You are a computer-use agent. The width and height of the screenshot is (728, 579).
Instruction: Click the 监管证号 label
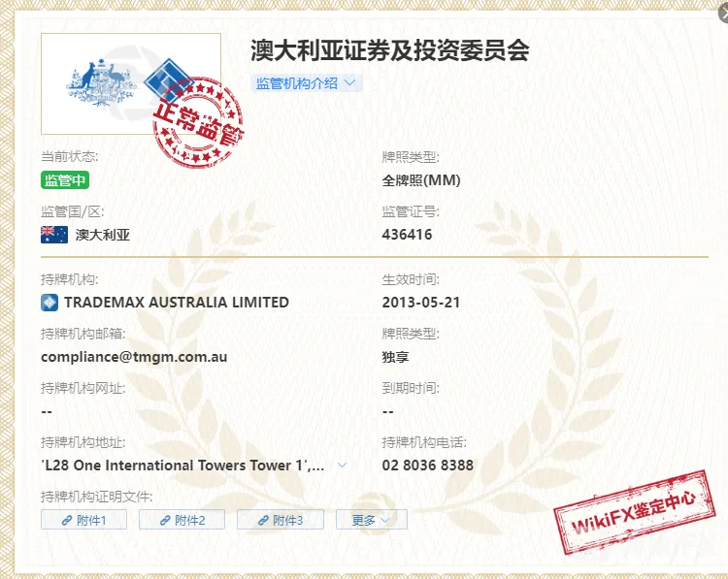(411, 212)
